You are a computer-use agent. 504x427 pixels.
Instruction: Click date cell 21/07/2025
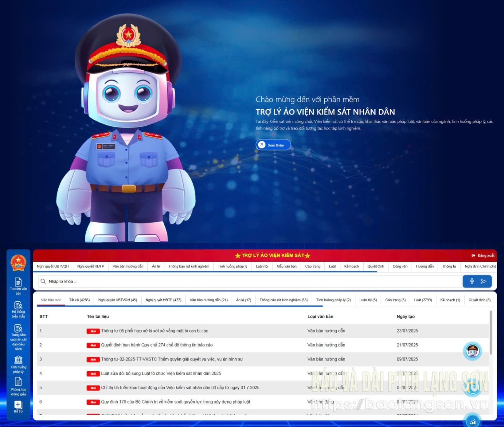(x=407, y=345)
